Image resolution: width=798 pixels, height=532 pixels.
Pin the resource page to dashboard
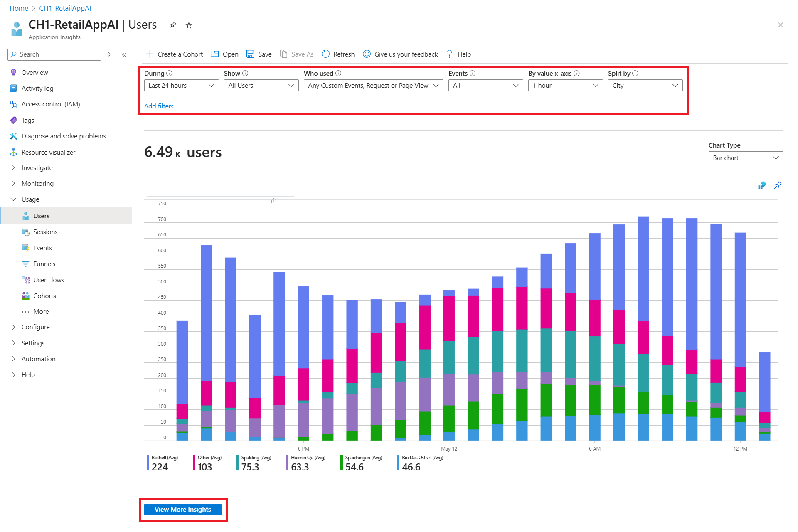point(172,25)
